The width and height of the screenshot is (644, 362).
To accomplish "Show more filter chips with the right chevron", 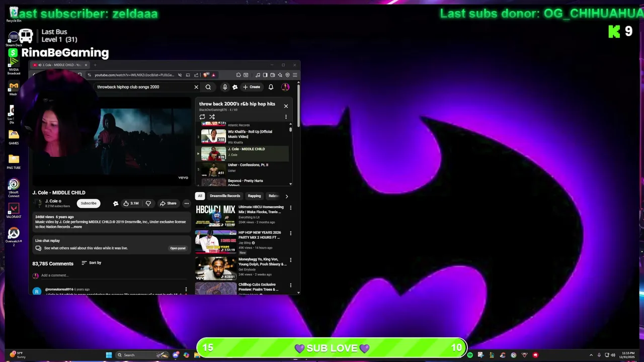I will 287,196.
